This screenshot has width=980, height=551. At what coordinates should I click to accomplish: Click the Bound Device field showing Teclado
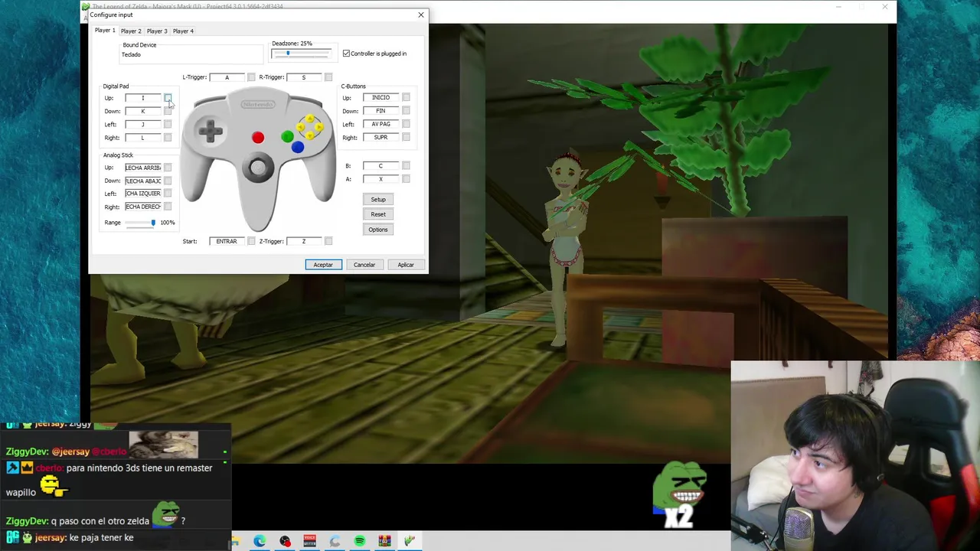(191, 54)
